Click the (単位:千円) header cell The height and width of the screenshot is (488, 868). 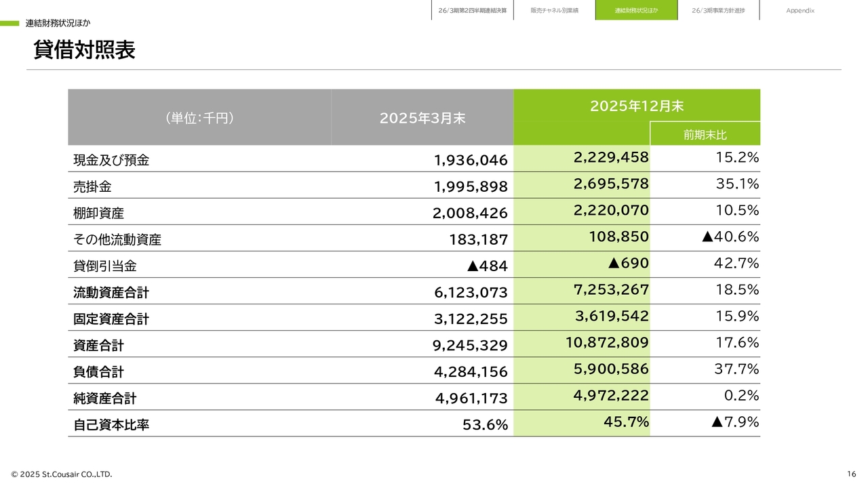(x=199, y=118)
